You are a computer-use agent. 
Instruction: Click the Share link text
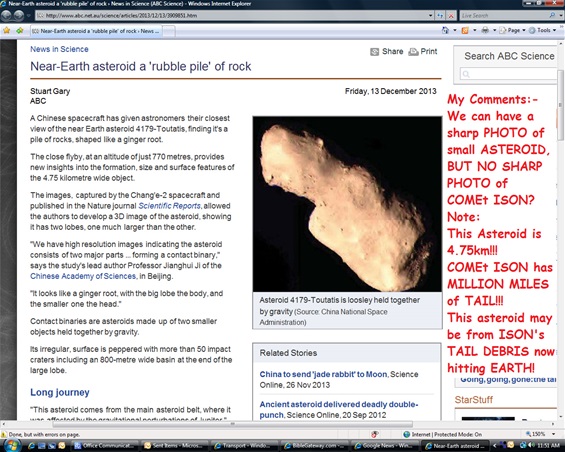(392, 52)
